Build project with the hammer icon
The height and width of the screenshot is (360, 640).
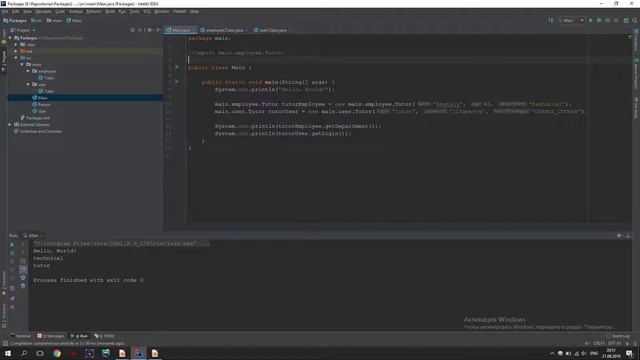click(x=551, y=20)
